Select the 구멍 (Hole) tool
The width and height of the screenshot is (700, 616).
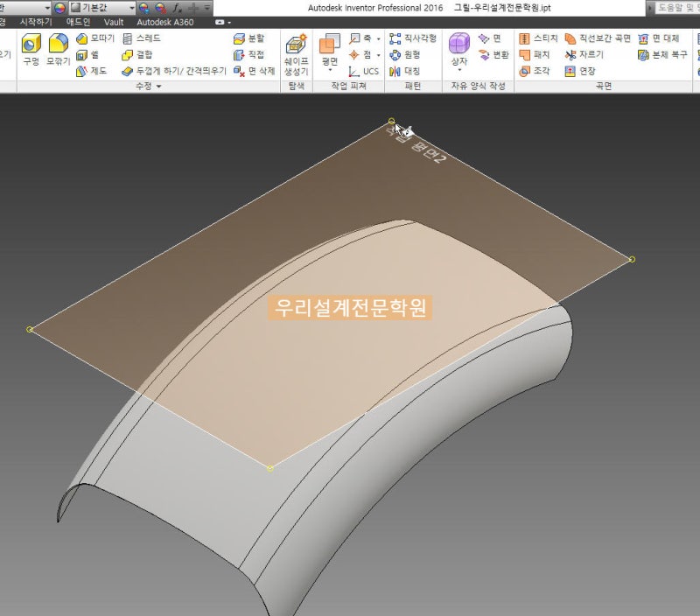[32, 49]
